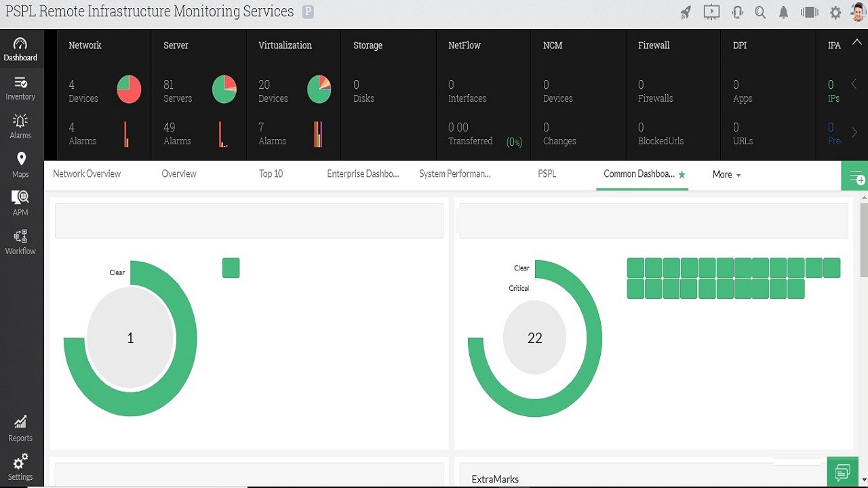Toggle favorite star on Common Dashboard tab
The height and width of the screenshot is (488, 868).
[x=682, y=175]
